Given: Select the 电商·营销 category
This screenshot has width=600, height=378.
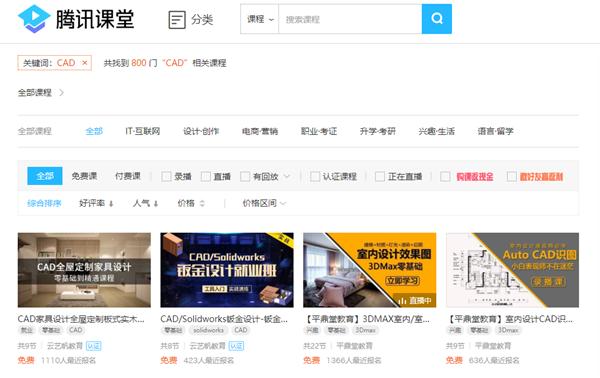Looking at the screenshot, I should 260,131.
